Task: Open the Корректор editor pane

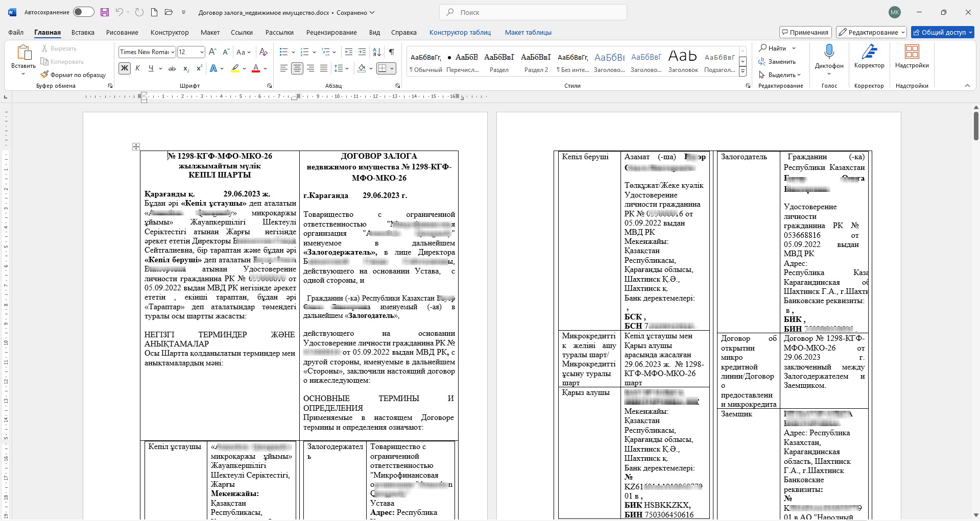Action: tap(869, 57)
